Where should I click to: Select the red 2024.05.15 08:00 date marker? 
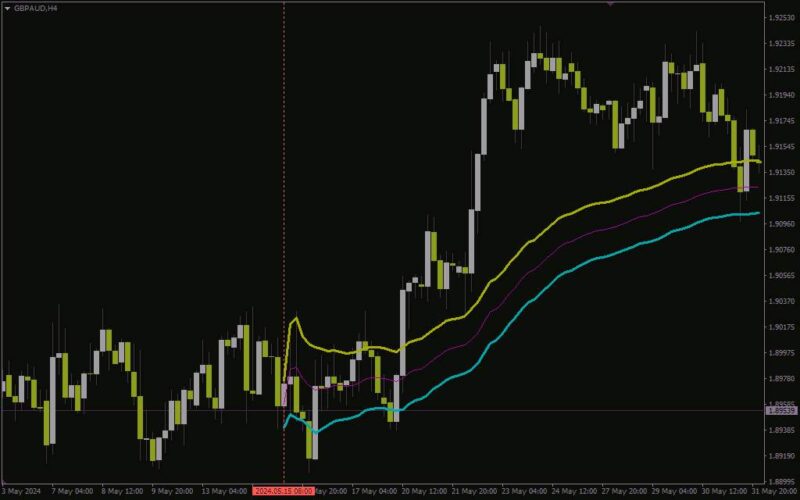pos(283,491)
